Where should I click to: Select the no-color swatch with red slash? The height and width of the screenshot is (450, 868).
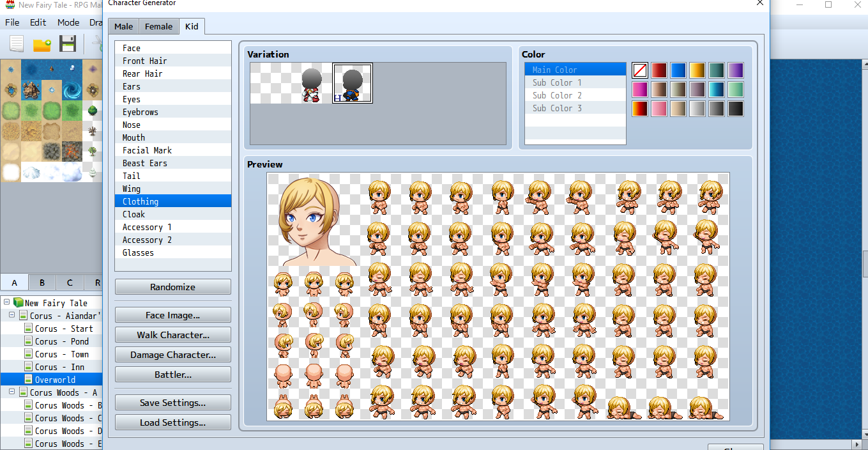(640, 70)
